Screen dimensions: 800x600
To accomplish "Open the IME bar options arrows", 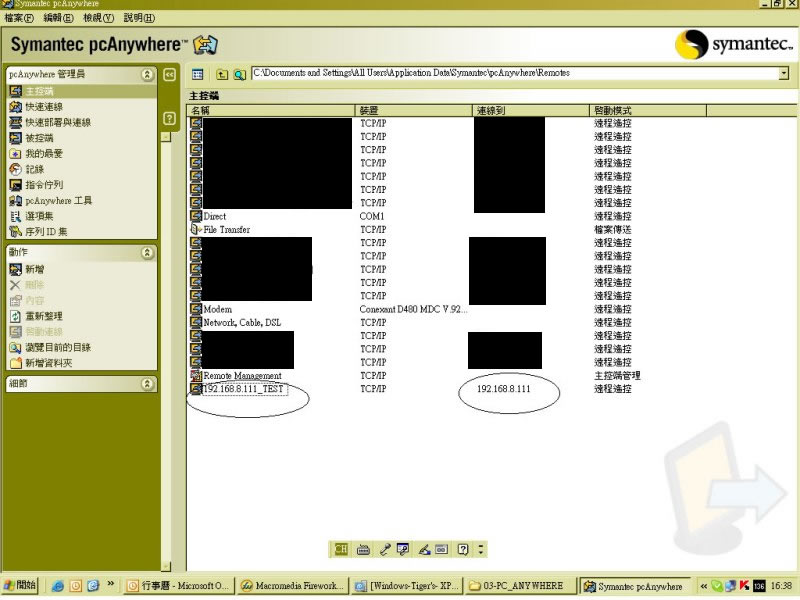I will coord(481,549).
